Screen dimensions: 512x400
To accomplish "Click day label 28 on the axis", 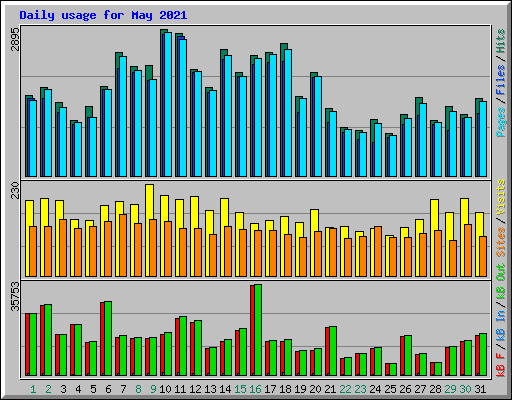I will 435,389.
